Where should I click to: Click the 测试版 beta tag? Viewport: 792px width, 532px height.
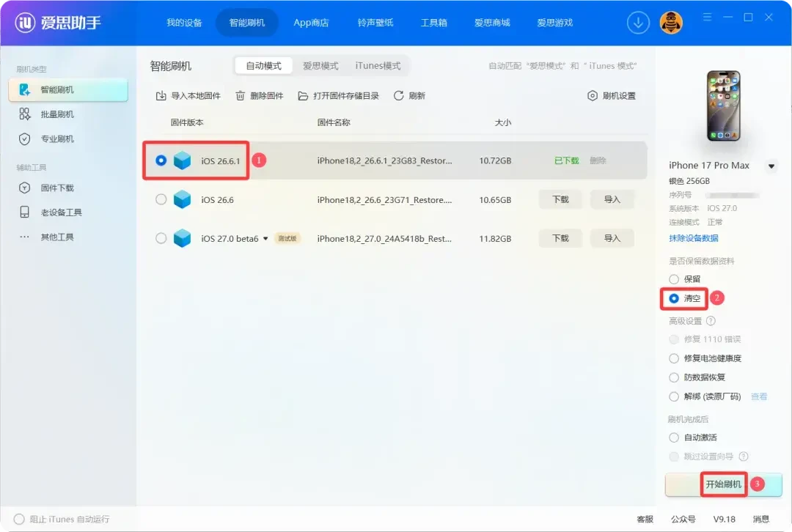(287, 238)
